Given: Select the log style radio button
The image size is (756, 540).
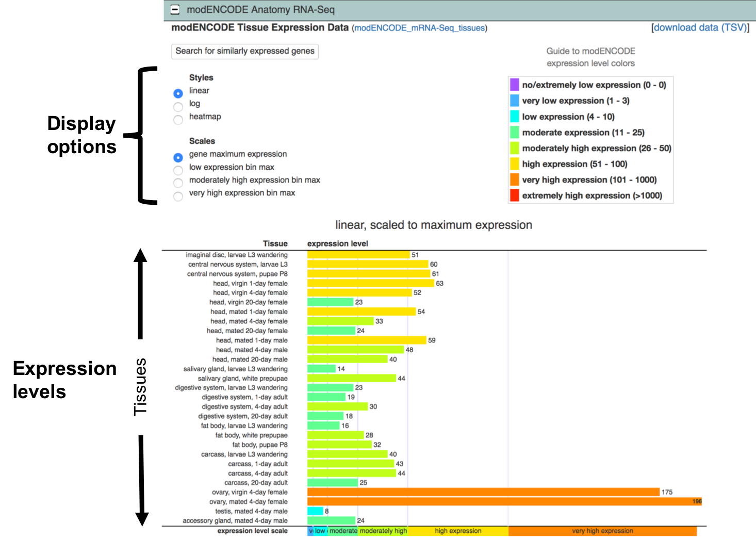Looking at the screenshot, I should coord(178,107).
